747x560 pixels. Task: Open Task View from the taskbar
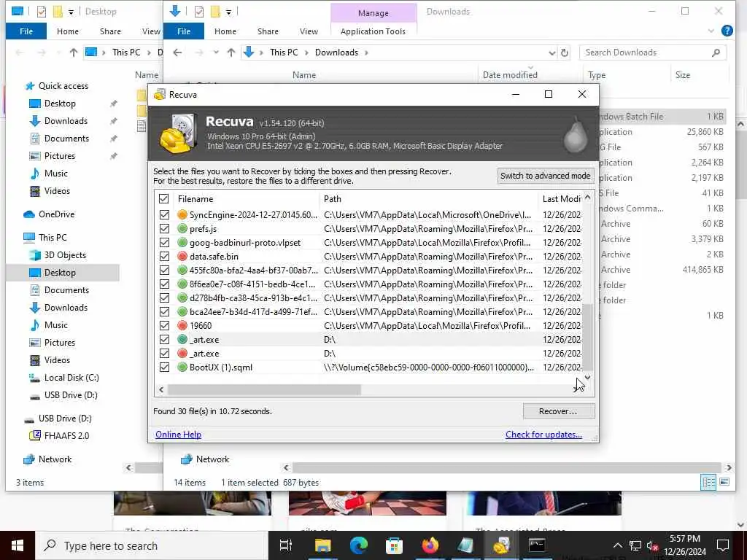tap(285, 545)
